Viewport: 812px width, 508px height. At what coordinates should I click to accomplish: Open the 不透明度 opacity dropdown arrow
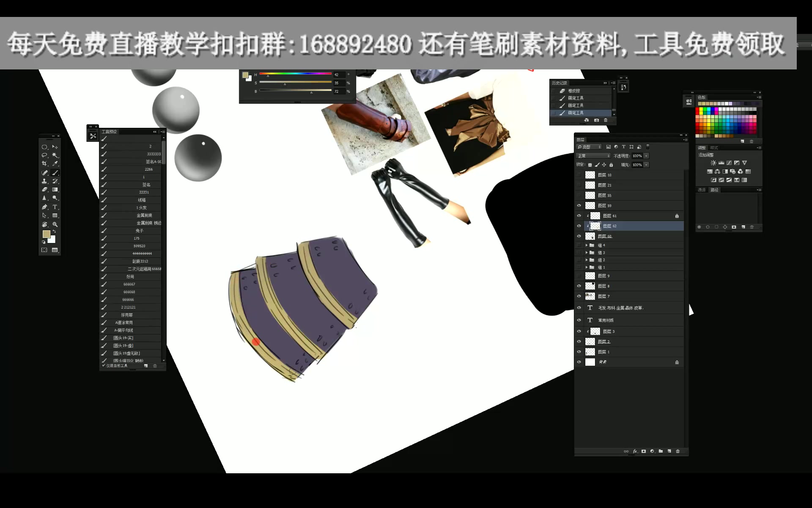[x=646, y=156]
